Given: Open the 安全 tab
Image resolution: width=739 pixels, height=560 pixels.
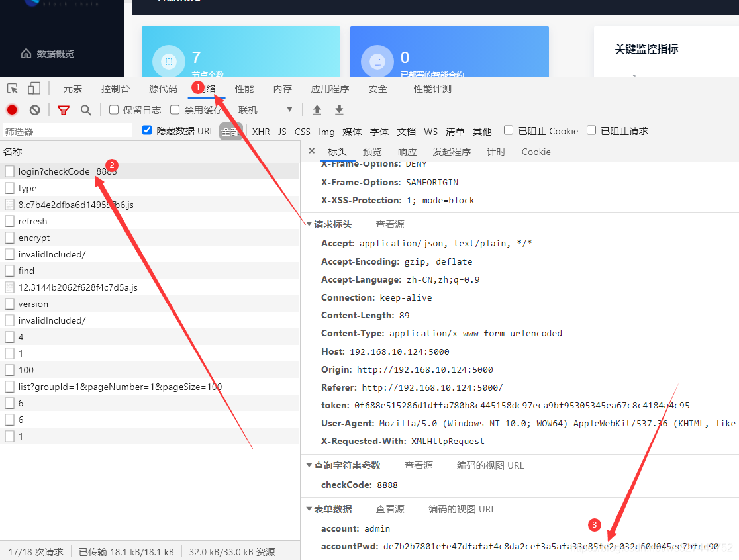Looking at the screenshot, I should (377, 89).
